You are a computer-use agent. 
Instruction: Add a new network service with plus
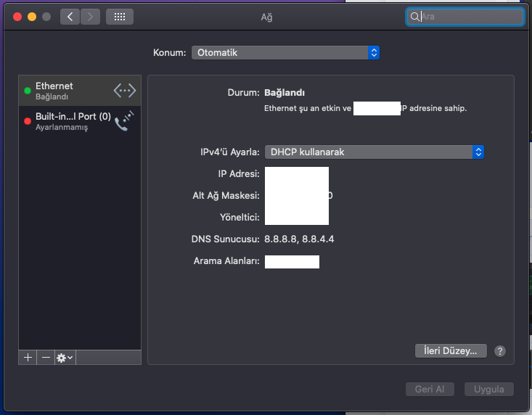(x=28, y=358)
